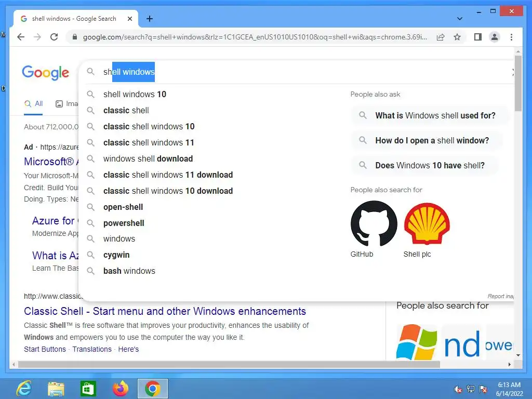532x399 pixels.
Task: Reload the page with the refresh icon
Action: point(54,37)
